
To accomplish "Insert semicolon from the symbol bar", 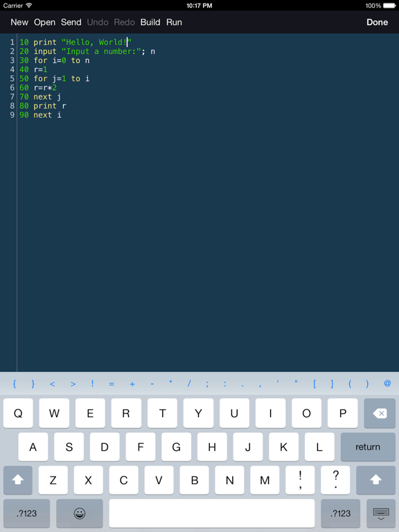I will [x=207, y=384].
